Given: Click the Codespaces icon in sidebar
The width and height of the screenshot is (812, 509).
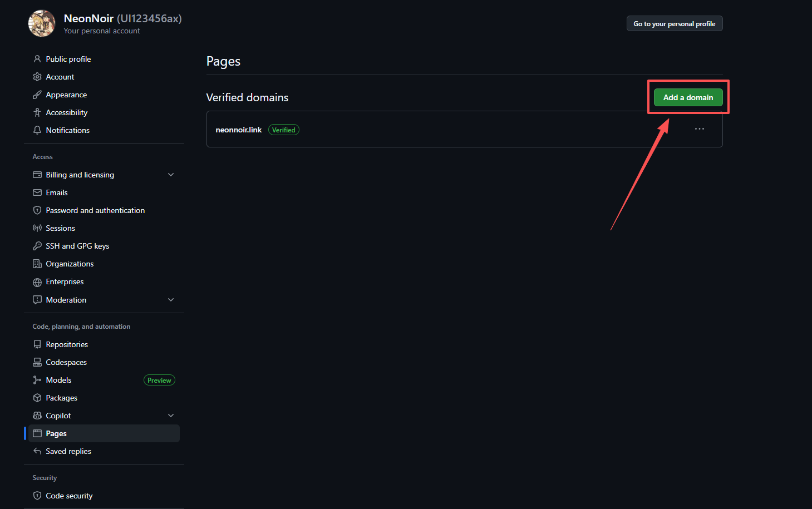Looking at the screenshot, I should click(x=37, y=362).
